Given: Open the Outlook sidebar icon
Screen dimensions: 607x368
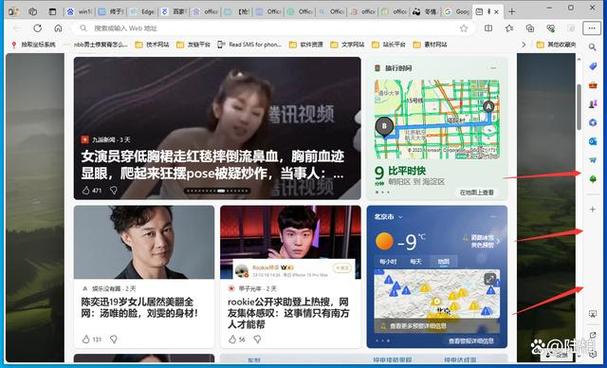Looking at the screenshot, I should coord(593,141).
